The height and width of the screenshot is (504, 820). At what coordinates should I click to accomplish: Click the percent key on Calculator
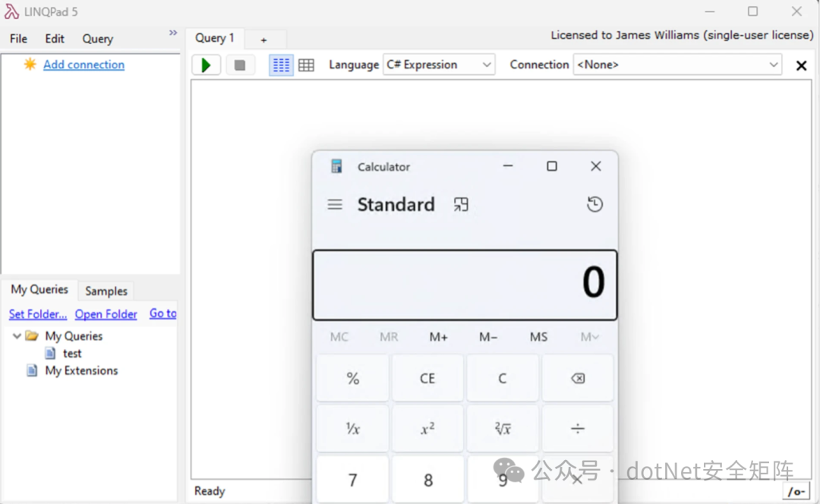click(x=352, y=378)
